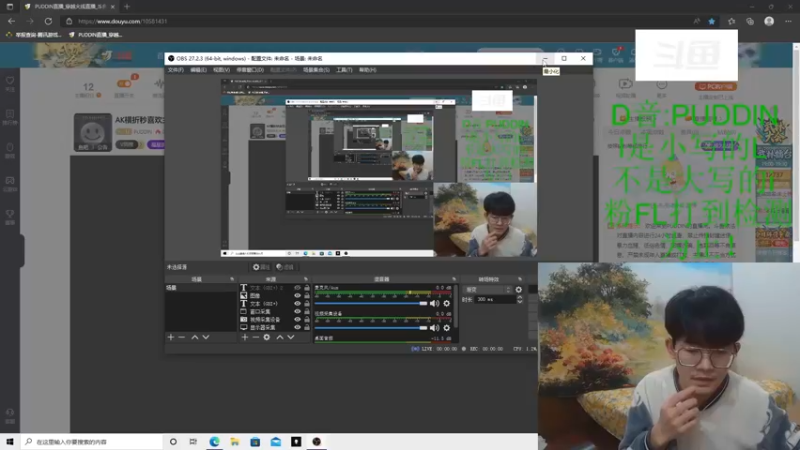Click the mixer panel vertical scrollbar

pos(455,306)
